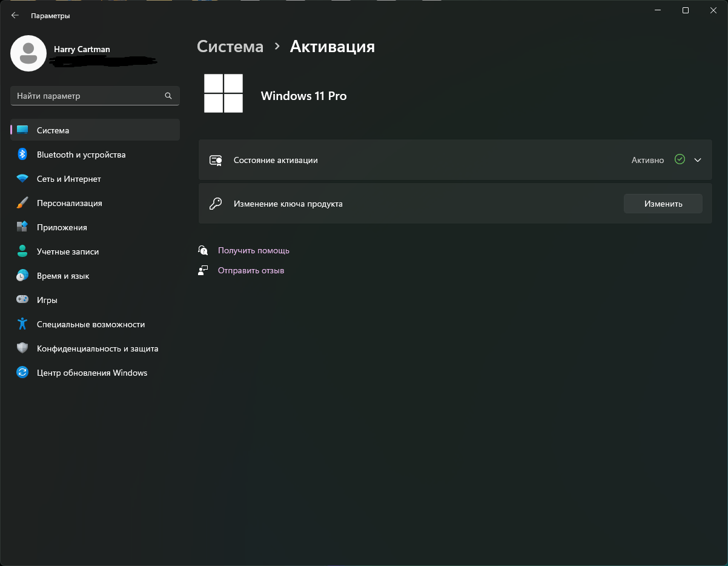
Task: Expand the Состояние активации row
Action: click(455, 160)
